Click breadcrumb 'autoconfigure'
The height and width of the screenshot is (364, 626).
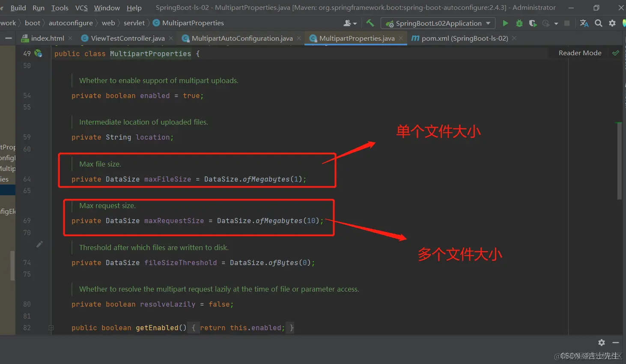71,23
